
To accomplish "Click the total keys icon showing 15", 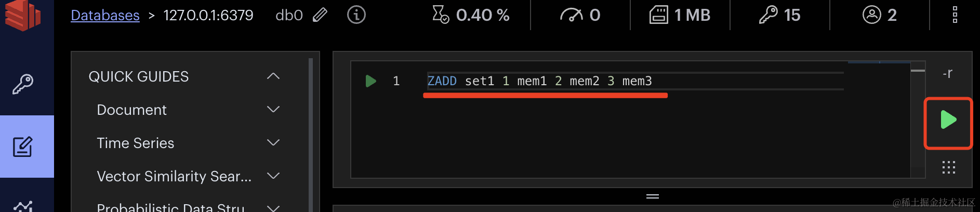I will [768, 15].
